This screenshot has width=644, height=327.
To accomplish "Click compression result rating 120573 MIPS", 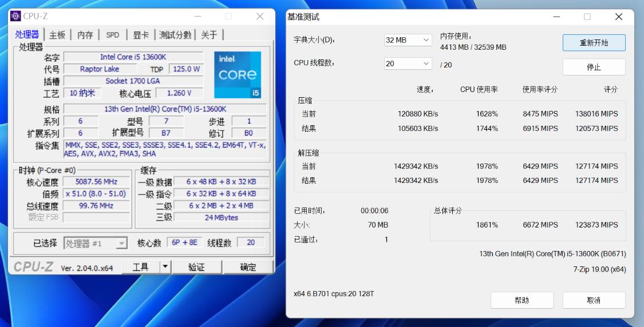I will tap(596, 129).
